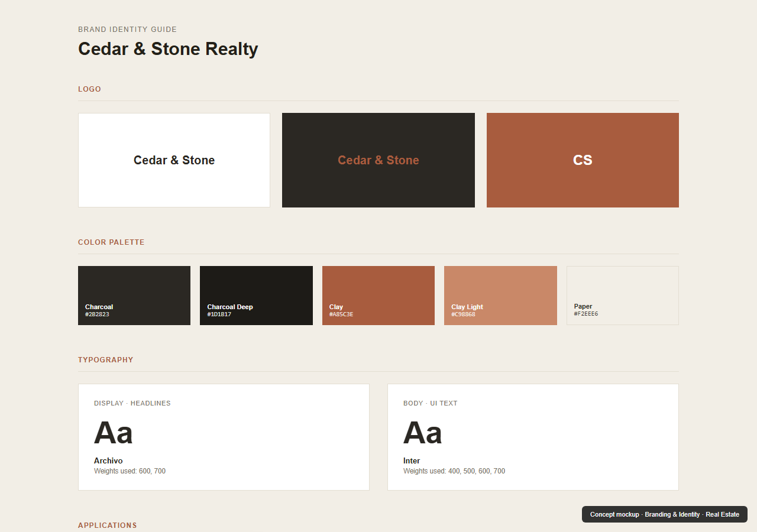757x532 pixels.
Task: Click the large Aa sample above Inter
Action: point(423,433)
